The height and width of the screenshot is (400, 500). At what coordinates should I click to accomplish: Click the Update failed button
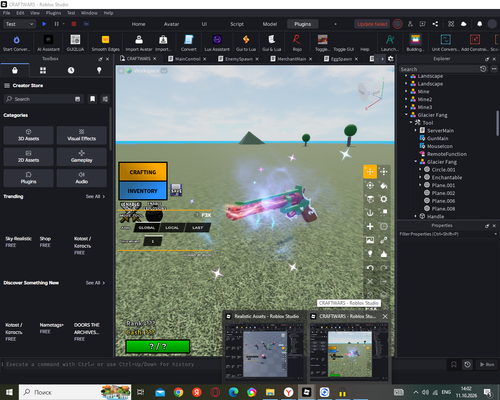pos(372,24)
